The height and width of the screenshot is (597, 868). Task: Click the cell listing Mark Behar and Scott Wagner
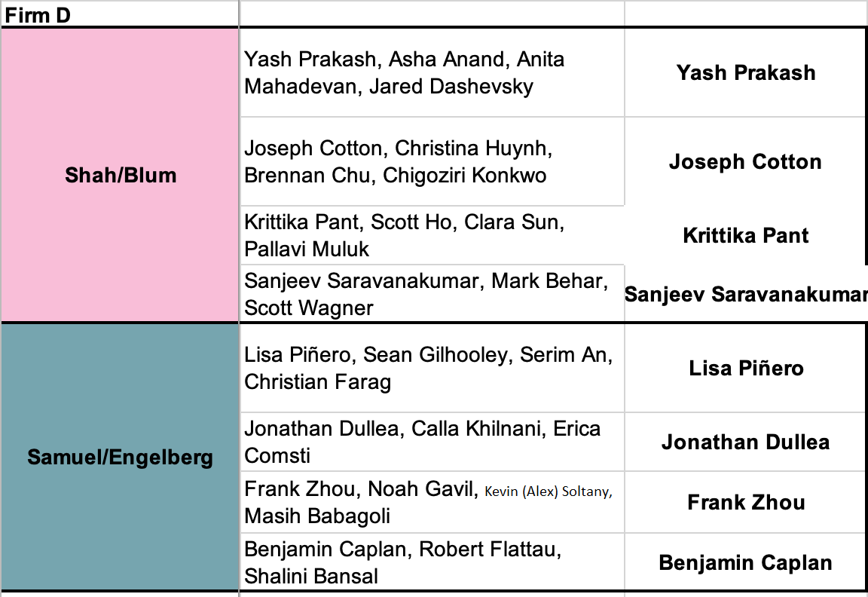coord(431,293)
